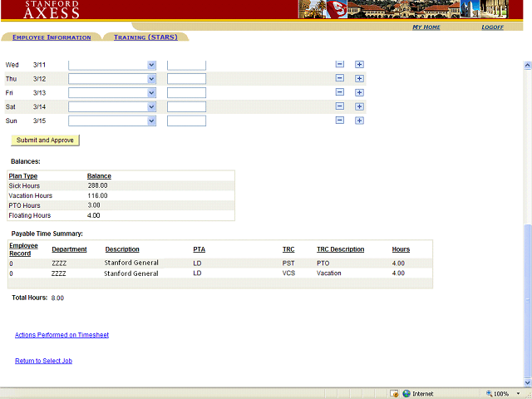Open the Sun 3/15 time code dropdown
Image resolution: width=532 pixels, height=399 pixels.
click(x=151, y=121)
